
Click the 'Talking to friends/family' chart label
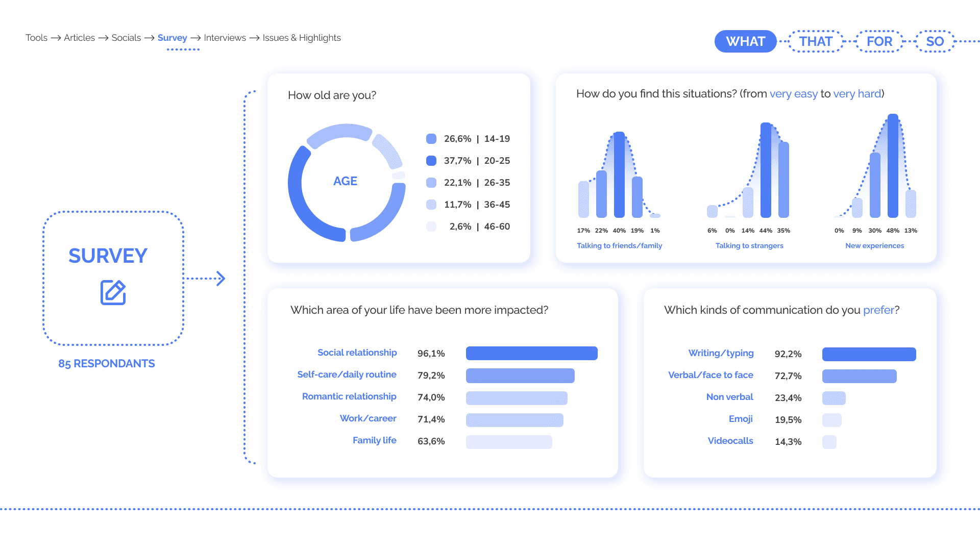[619, 246]
